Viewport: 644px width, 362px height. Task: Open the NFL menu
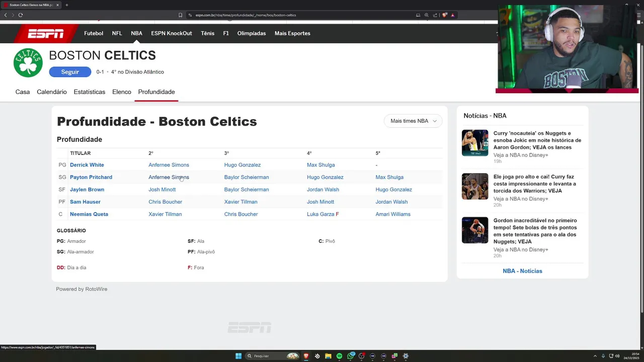click(117, 33)
